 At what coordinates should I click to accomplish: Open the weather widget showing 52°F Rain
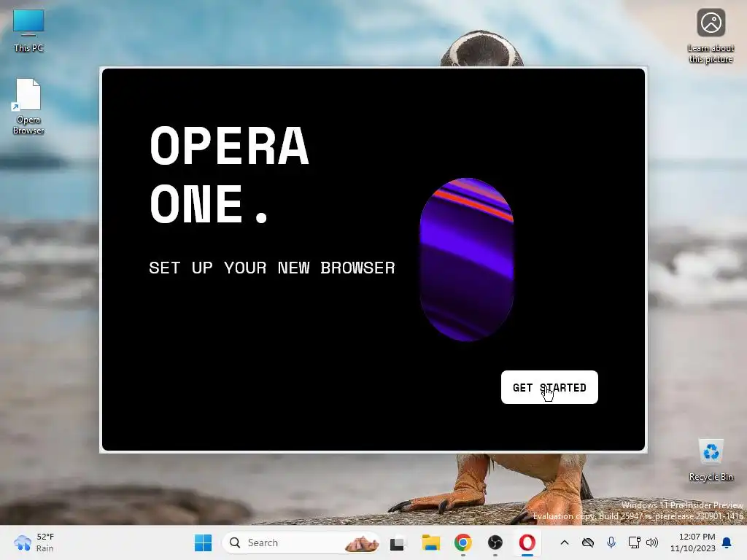34,542
